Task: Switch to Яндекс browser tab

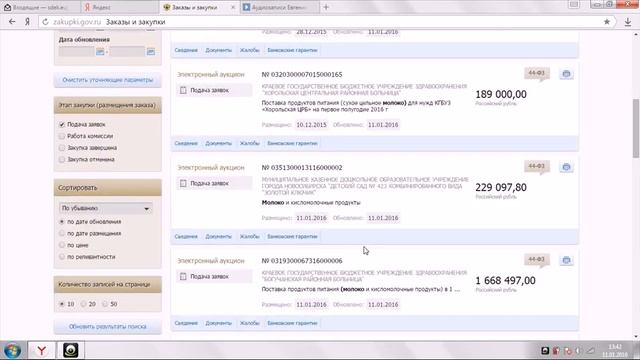Action: click(x=118, y=7)
